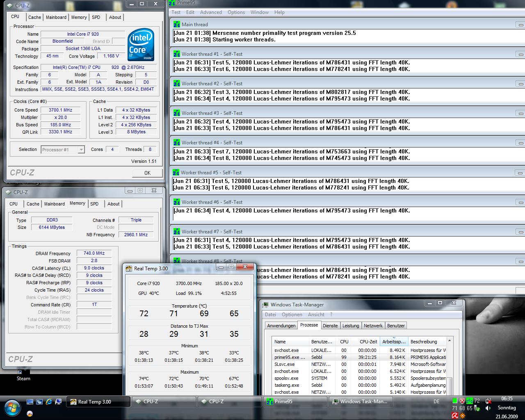Switch to Mainboard tab in top CPU-Z

56,17
